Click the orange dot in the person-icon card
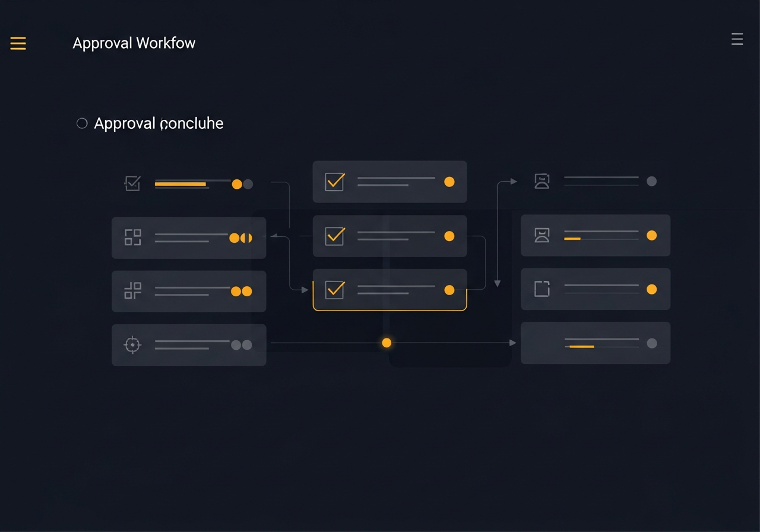Image resolution: width=760 pixels, height=532 pixels. 651,236
